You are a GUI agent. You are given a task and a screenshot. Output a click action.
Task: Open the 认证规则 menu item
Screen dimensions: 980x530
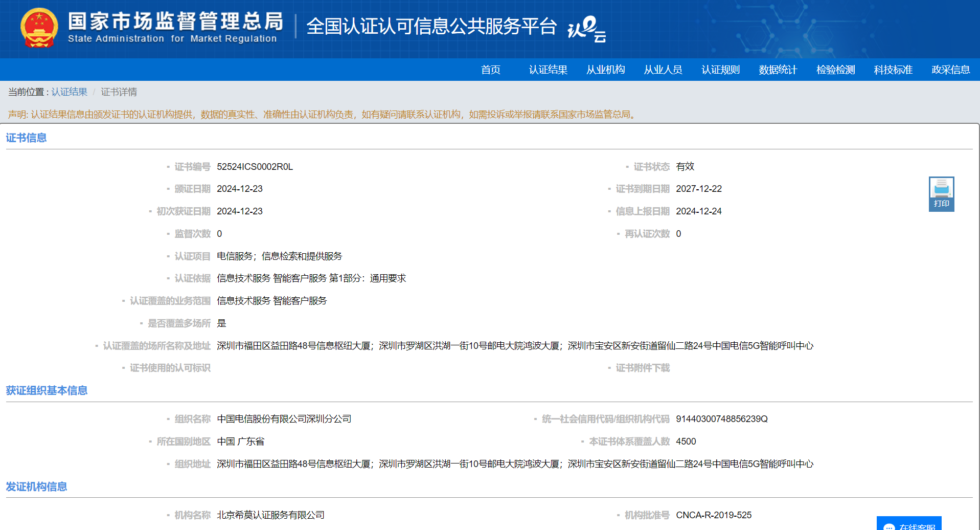[720, 70]
